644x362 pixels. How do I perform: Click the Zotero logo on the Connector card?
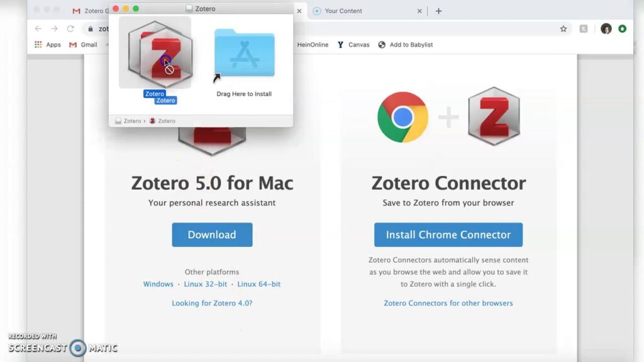[494, 116]
